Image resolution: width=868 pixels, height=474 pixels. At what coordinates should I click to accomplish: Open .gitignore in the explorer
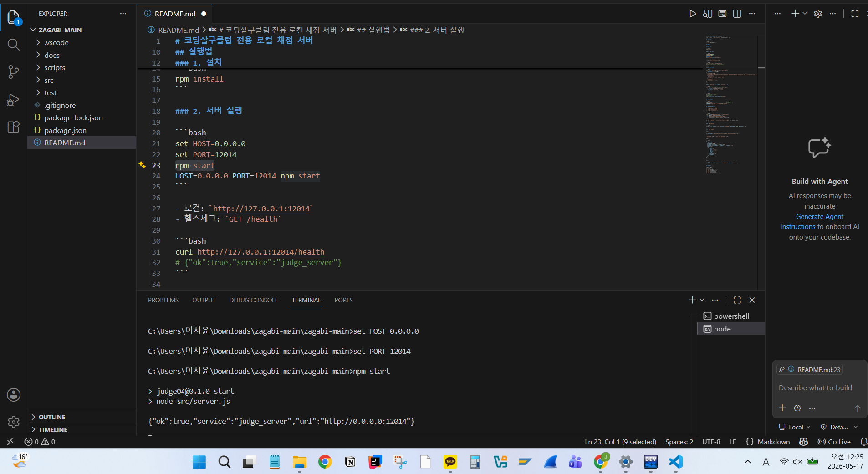click(82, 105)
